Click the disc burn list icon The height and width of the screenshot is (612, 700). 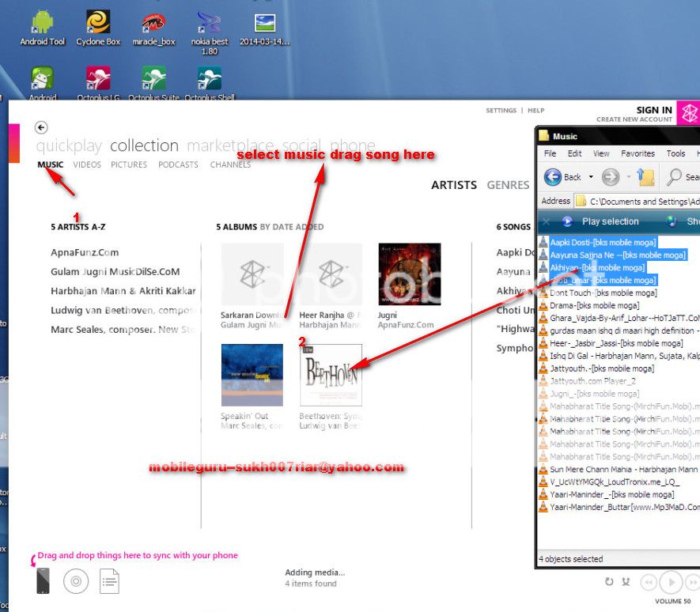tap(76, 582)
